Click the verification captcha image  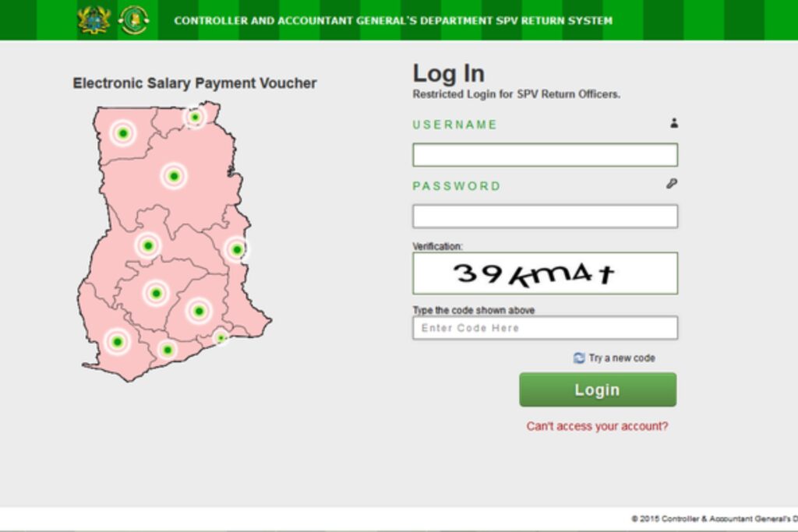tap(545, 273)
